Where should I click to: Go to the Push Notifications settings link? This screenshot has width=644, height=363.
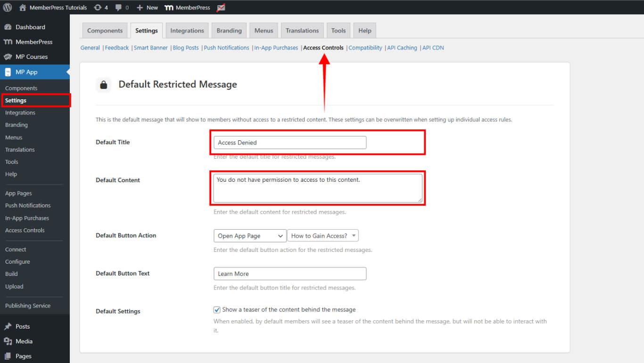[x=226, y=48]
